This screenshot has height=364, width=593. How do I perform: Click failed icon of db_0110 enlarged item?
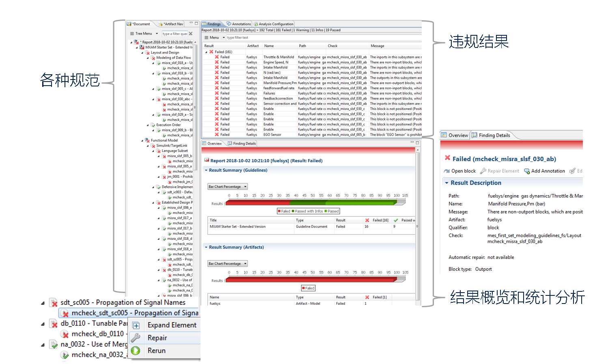pyautogui.click(x=54, y=324)
